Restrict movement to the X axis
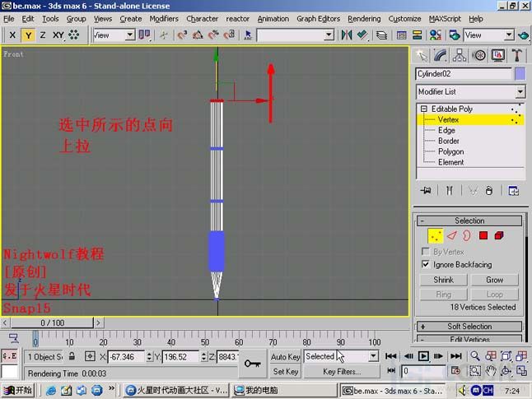Viewport: 532px width, 399px height. (12, 35)
